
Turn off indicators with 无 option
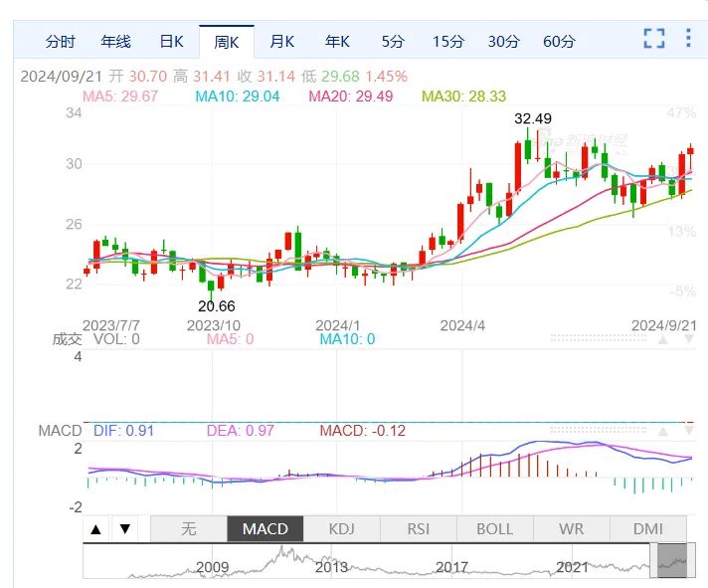[189, 529]
